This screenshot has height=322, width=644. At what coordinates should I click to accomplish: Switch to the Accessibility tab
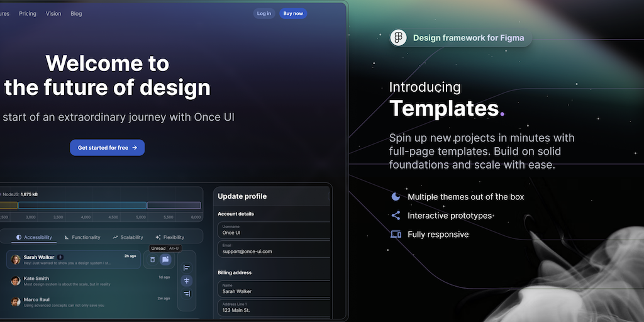(x=34, y=237)
